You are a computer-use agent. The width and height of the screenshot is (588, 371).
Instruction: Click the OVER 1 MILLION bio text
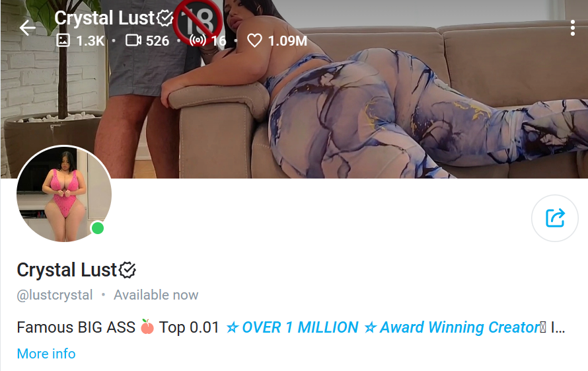tap(300, 327)
